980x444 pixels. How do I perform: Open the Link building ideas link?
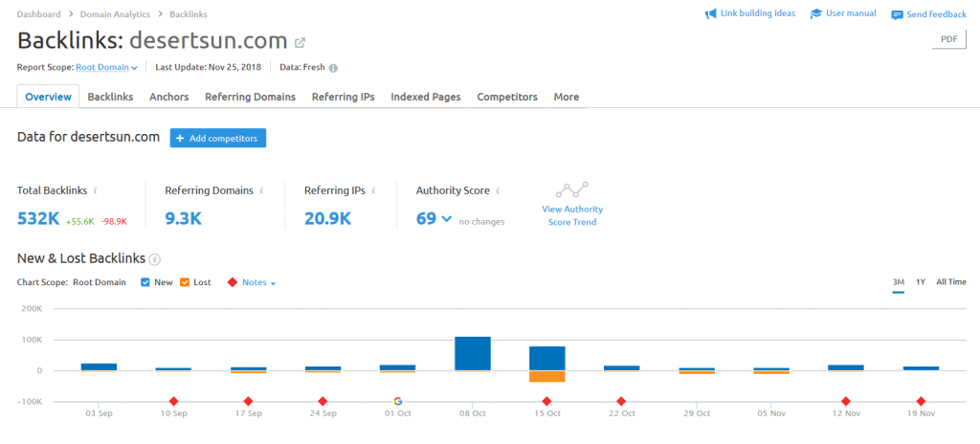click(x=758, y=13)
